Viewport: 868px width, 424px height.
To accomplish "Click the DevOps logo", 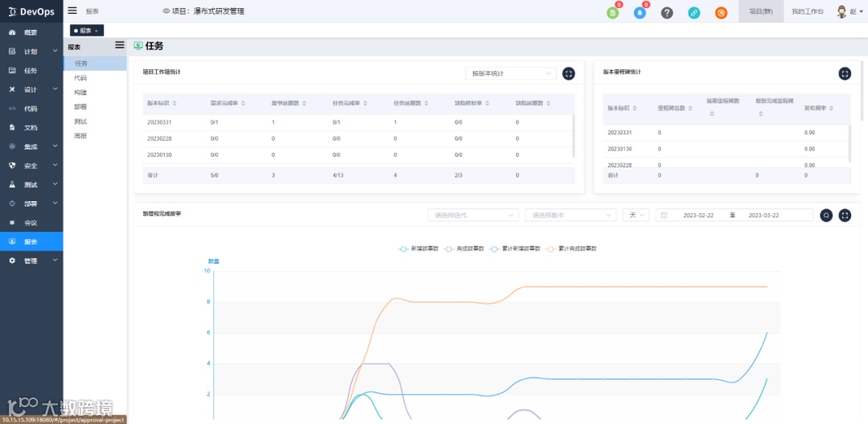I will (31, 11).
